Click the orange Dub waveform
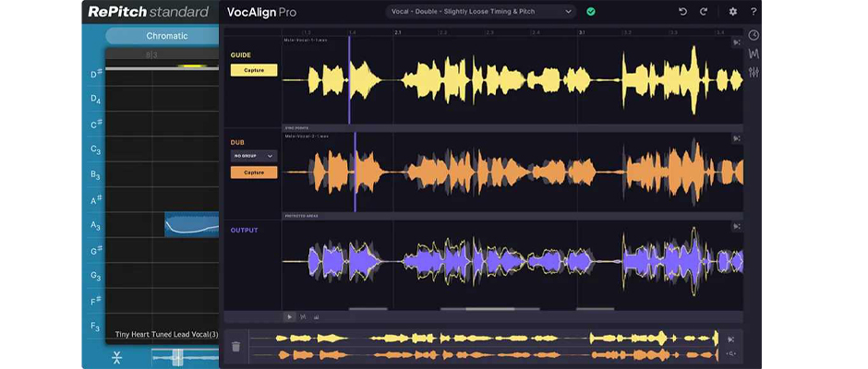This screenshot has height=369, width=868. [512, 173]
